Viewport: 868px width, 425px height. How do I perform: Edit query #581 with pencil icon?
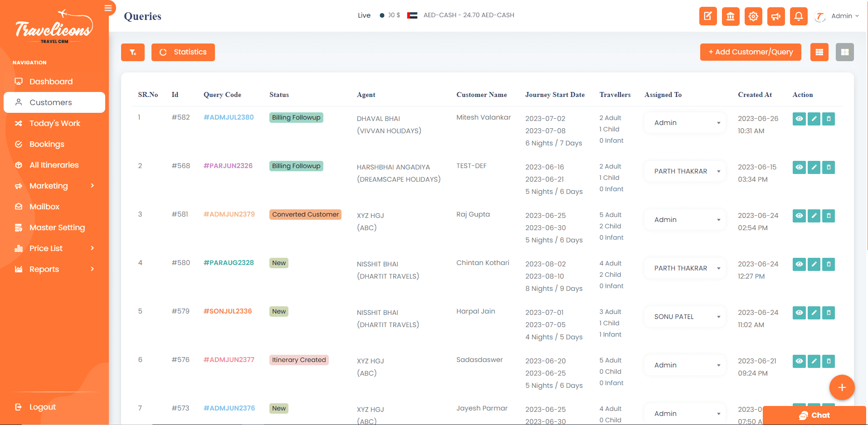pos(814,216)
